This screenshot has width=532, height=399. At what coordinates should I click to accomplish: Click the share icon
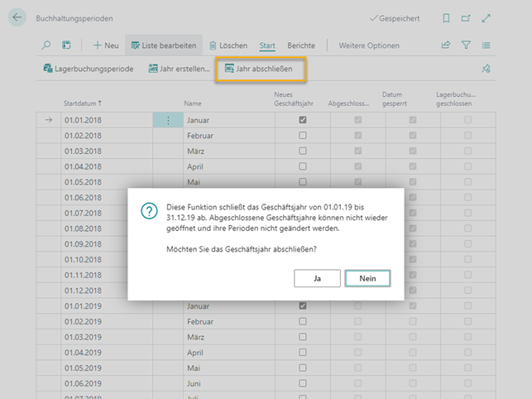point(447,46)
